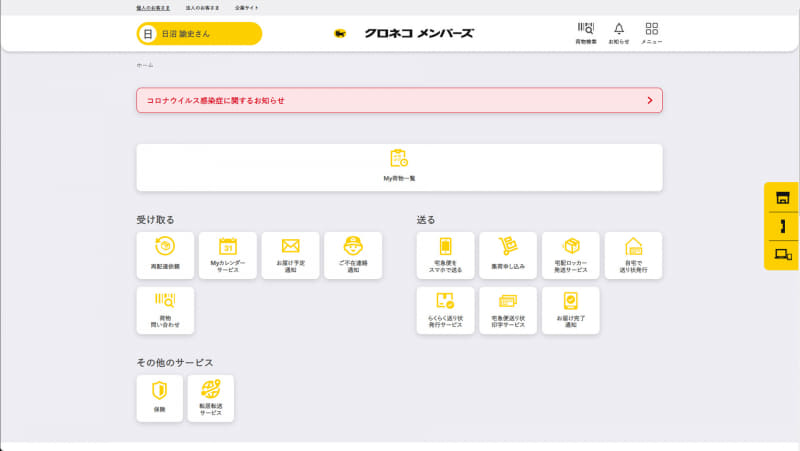This screenshot has height=451, width=800.
Task: Open the お届け予定通知 envelope card
Action: [290, 256]
